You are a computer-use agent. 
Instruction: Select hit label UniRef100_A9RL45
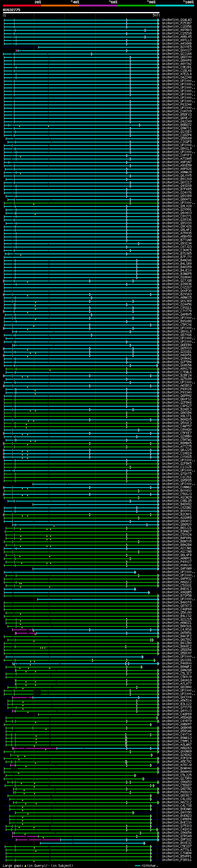(177, 37)
